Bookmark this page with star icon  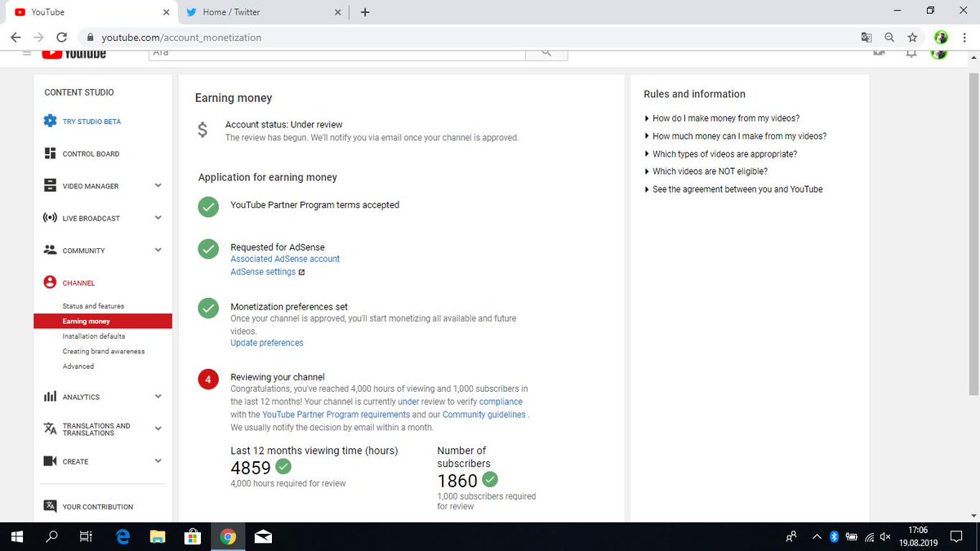(912, 38)
